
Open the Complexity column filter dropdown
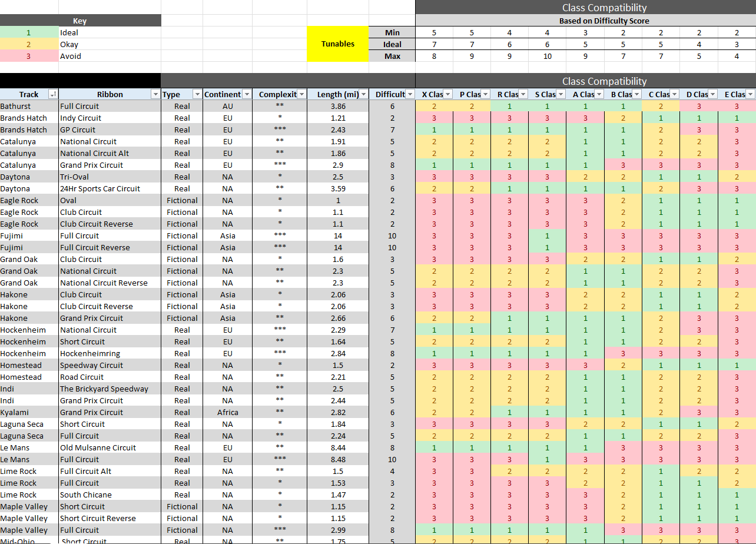[301, 94]
